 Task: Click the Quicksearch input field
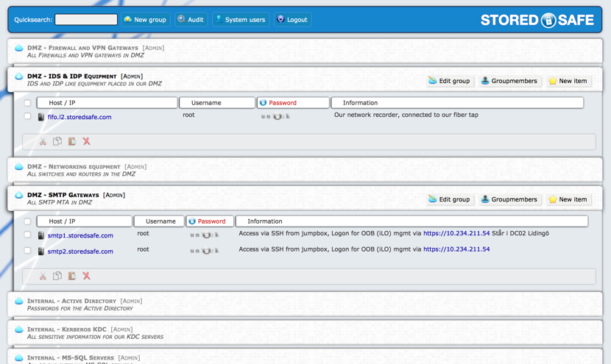click(86, 19)
